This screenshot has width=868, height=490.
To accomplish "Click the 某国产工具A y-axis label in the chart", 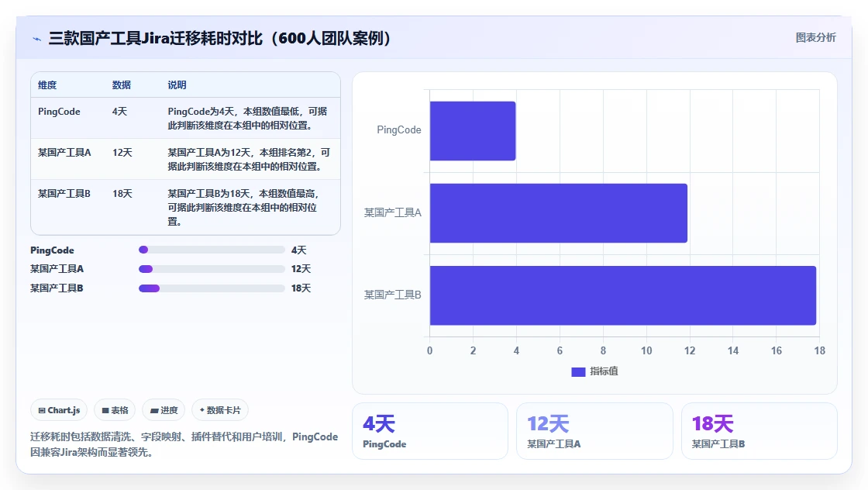I will [x=392, y=212].
